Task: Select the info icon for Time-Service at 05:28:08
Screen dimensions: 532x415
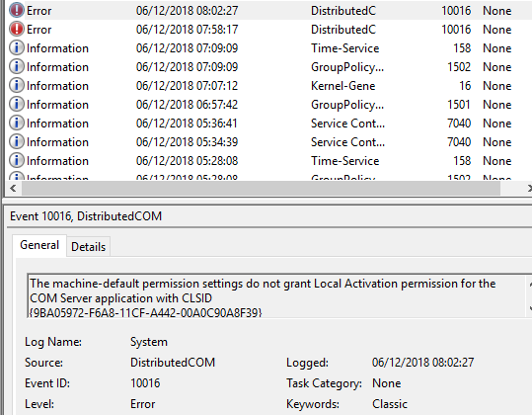Action: pyautogui.click(x=17, y=160)
